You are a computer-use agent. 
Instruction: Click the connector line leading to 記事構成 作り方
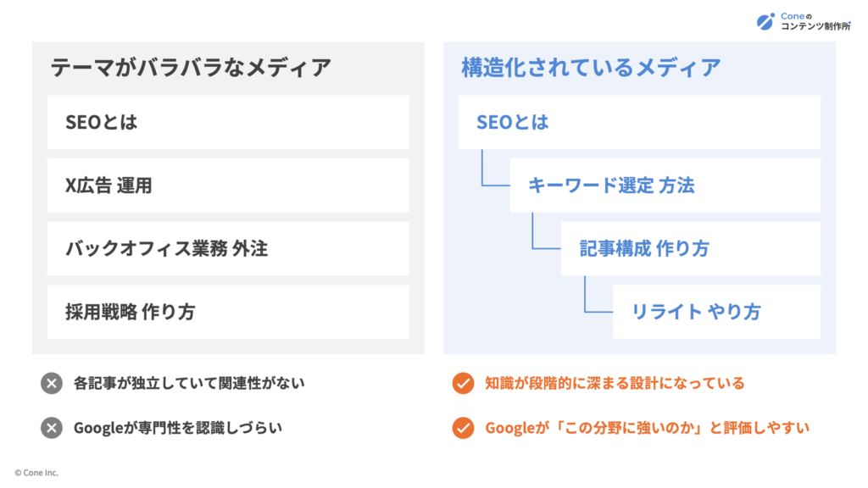click(x=546, y=230)
